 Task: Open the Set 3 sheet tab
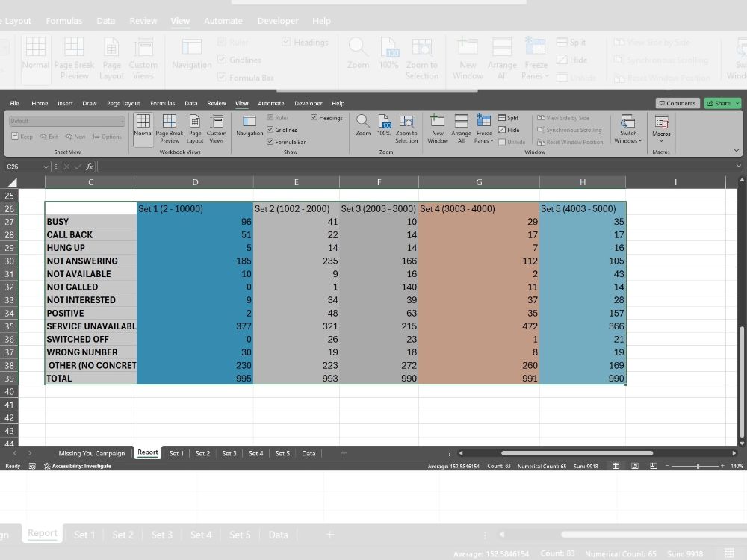[x=229, y=453]
